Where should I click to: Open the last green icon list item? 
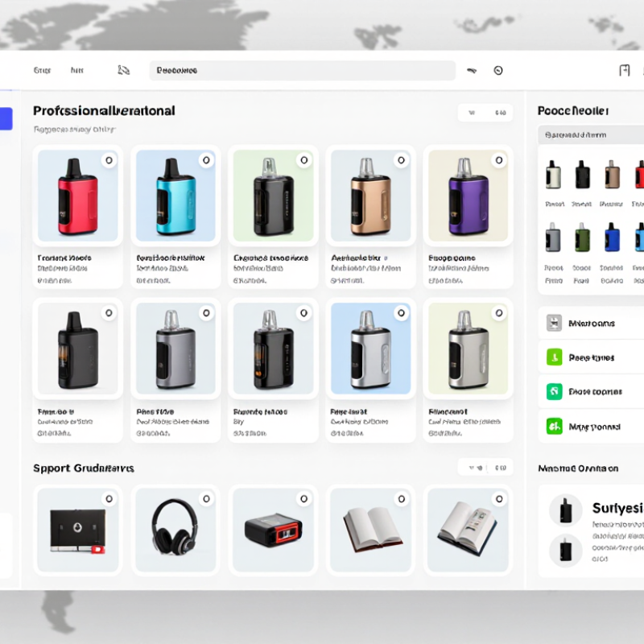click(592, 427)
